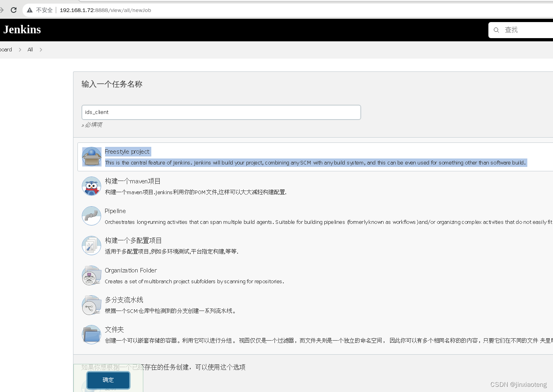Select the Organization Folder icon
The width and height of the screenshot is (553, 392).
point(91,275)
